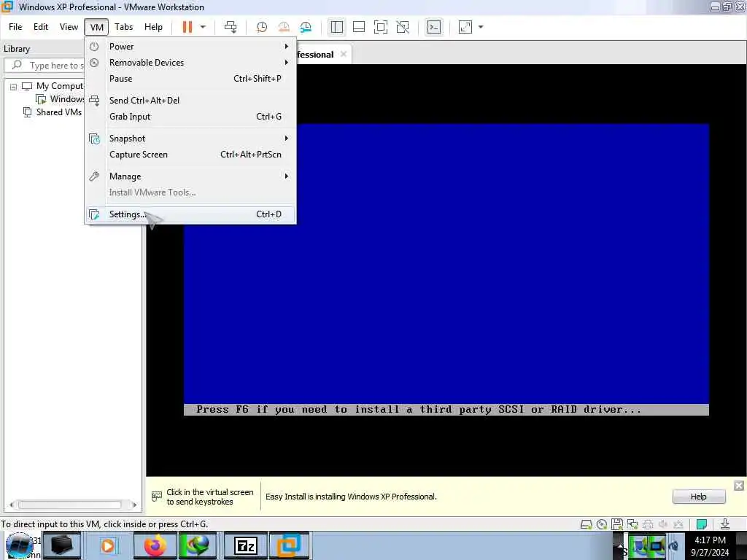Image resolution: width=747 pixels, height=560 pixels.
Task: Click the VMware Workstation taskbar icon
Action: click(x=290, y=545)
